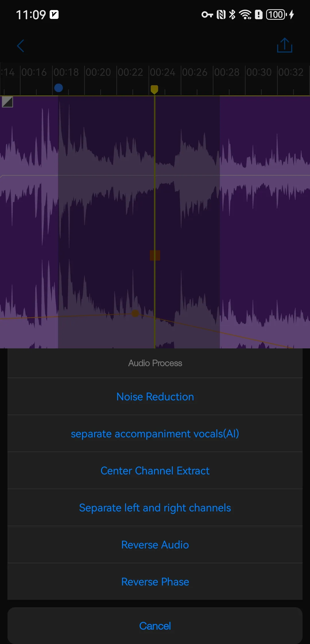Choose Reverse Phase option
This screenshot has height=644, width=310.
coord(155,582)
